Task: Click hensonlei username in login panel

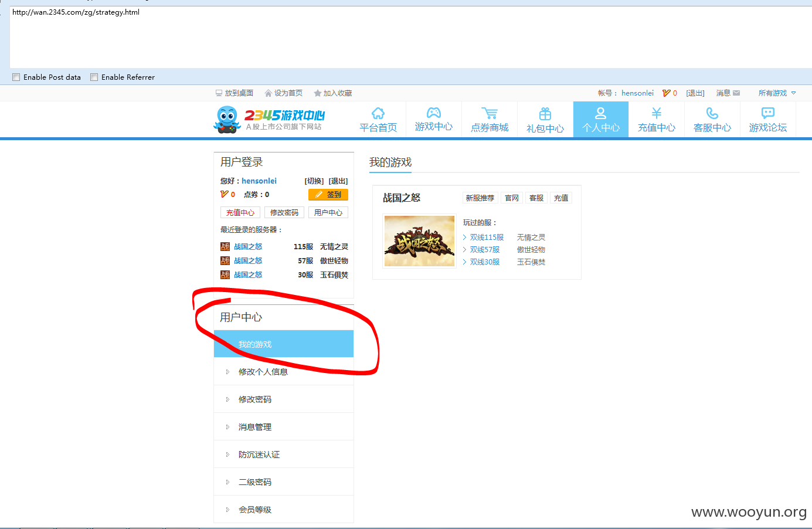Action: pyautogui.click(x=259, y=181)
